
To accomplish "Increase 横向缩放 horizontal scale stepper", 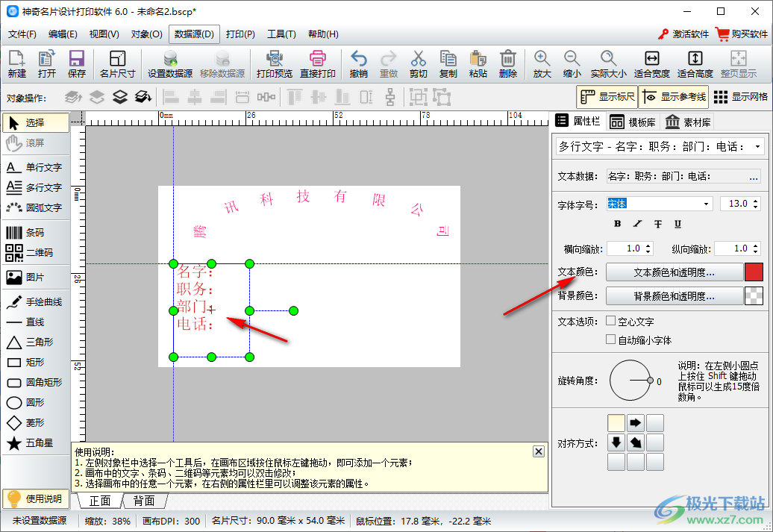I will [648, 245].
